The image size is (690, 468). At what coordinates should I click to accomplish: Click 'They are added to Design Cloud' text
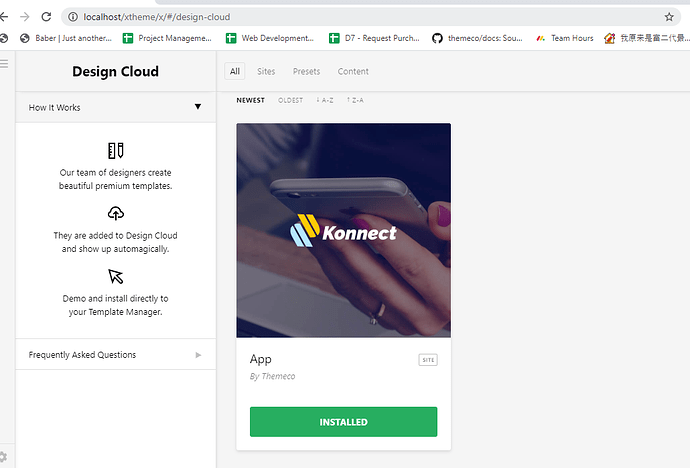[115, 235]
